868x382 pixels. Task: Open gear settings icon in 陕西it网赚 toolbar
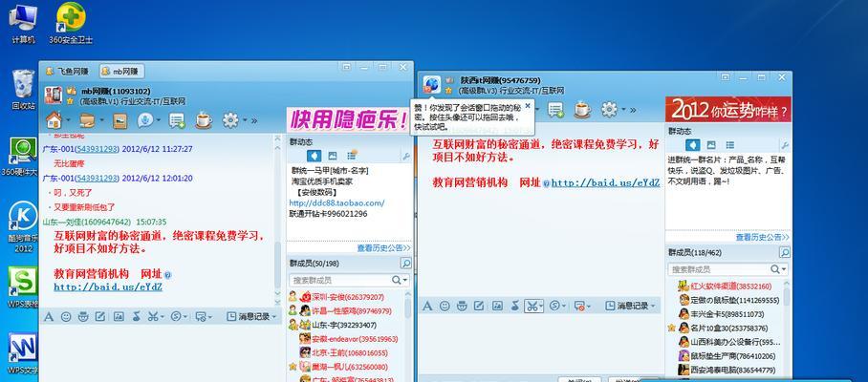(x=609, y=110)
